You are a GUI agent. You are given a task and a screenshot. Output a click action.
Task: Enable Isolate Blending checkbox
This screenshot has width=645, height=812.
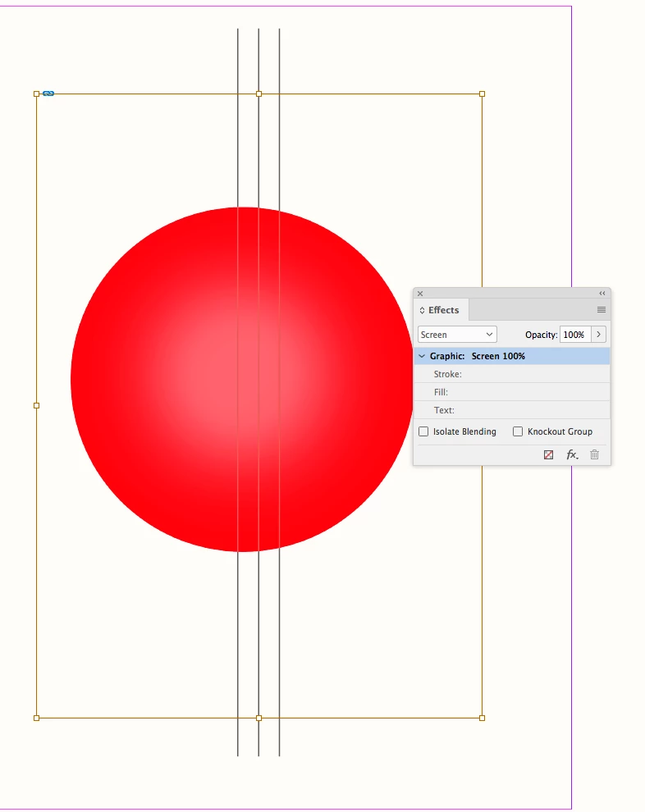[423, 431]
